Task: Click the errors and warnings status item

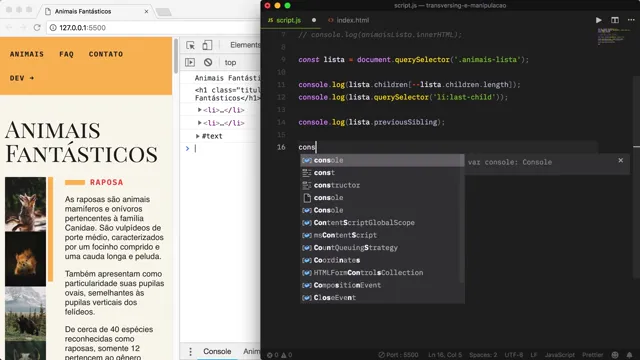Action: tap(280, 355)
